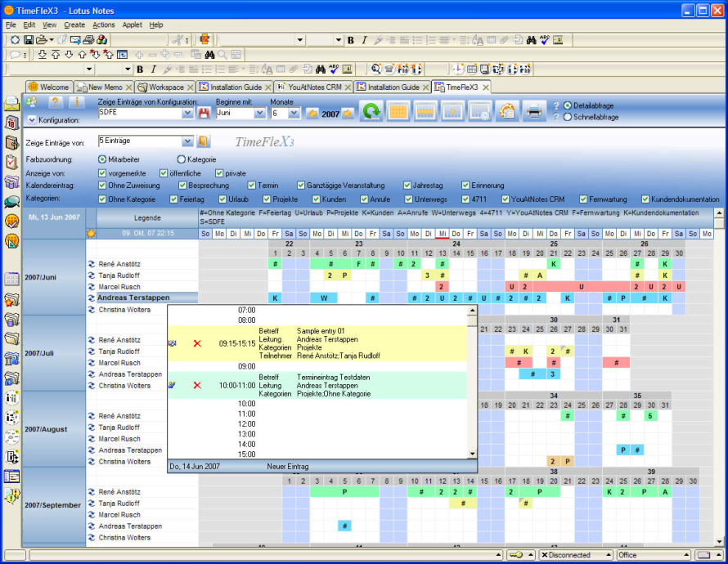The width and height of the screenshot is (728, 564).
Task: Click the green refresh arrow icon
Action: tap(371, 111)
